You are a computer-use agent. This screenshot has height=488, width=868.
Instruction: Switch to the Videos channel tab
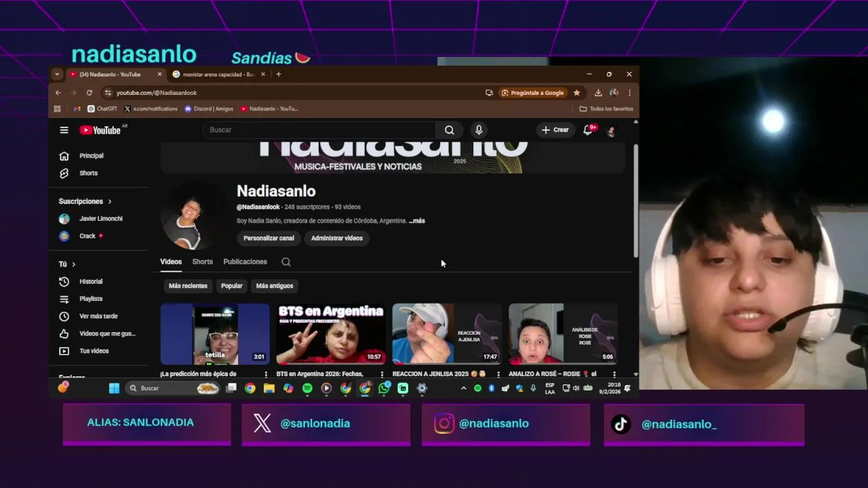click(x=171, y=262)
